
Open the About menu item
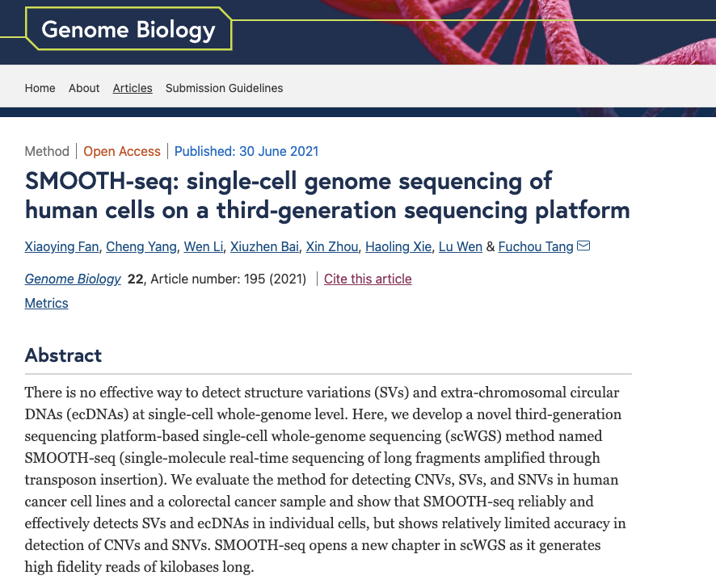[x=84, y=88]
